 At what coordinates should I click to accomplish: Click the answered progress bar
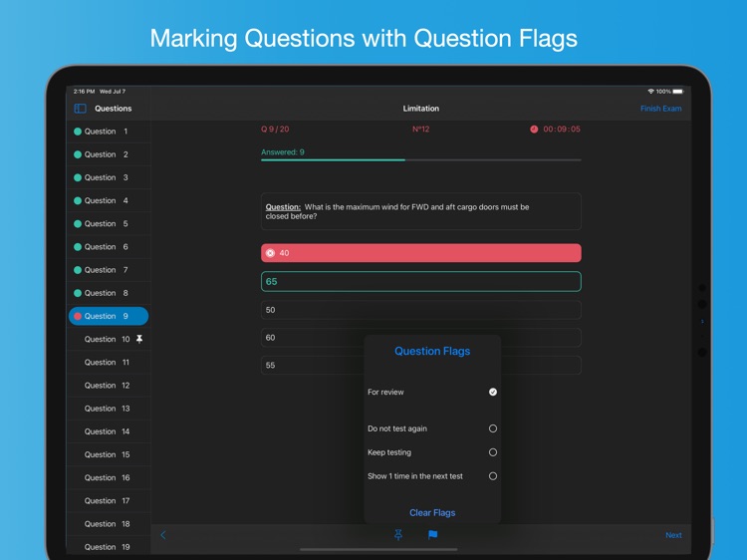[x=421, y=160]
